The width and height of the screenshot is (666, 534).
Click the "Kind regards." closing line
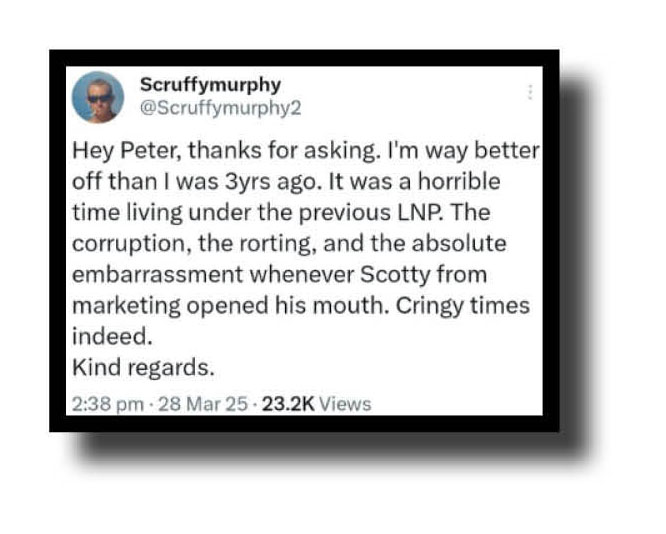click(143, 367)
